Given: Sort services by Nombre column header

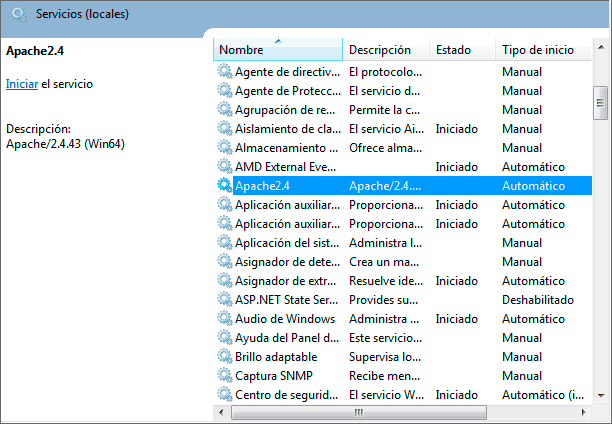Looking at the screenshot, I should [x=278, y=50].
